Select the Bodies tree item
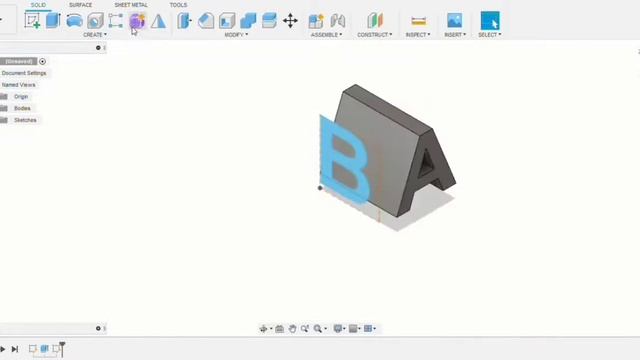This screenshot has width=640, height=360. (x=22, y=108)
